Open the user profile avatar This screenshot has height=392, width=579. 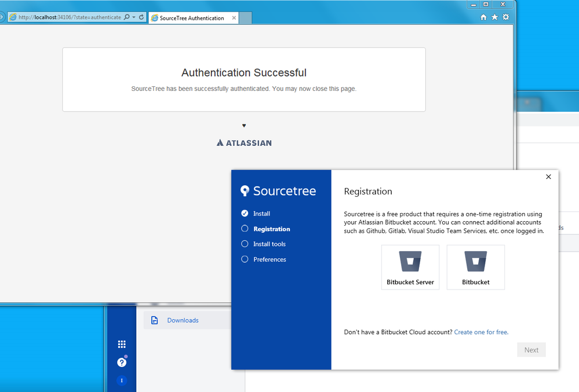[x=122, y=380]
